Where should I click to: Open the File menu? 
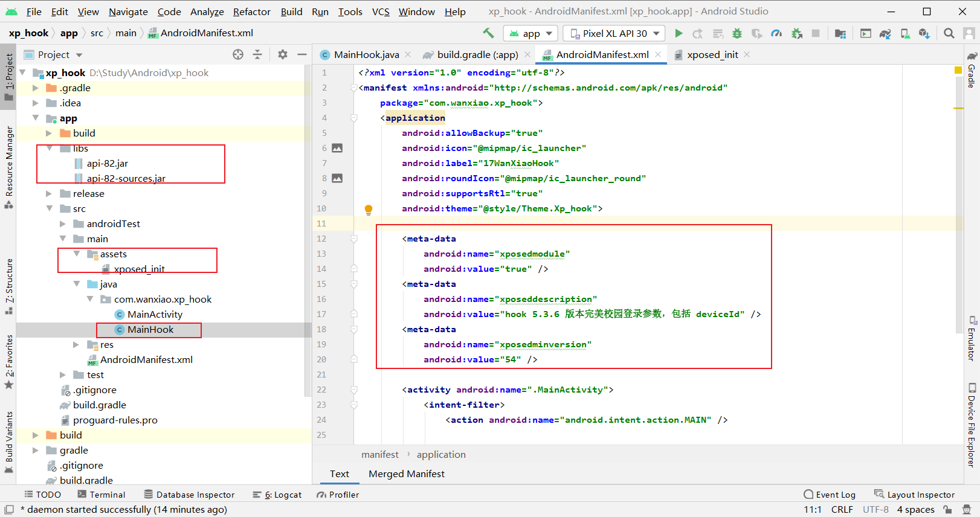(x=34, y=11)
